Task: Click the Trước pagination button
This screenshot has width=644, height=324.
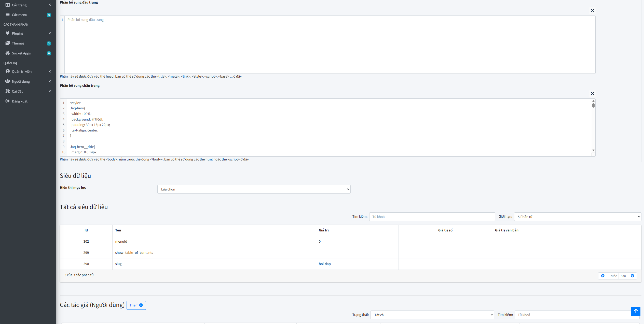Action: pyautogui.click(x=613, y=276)
